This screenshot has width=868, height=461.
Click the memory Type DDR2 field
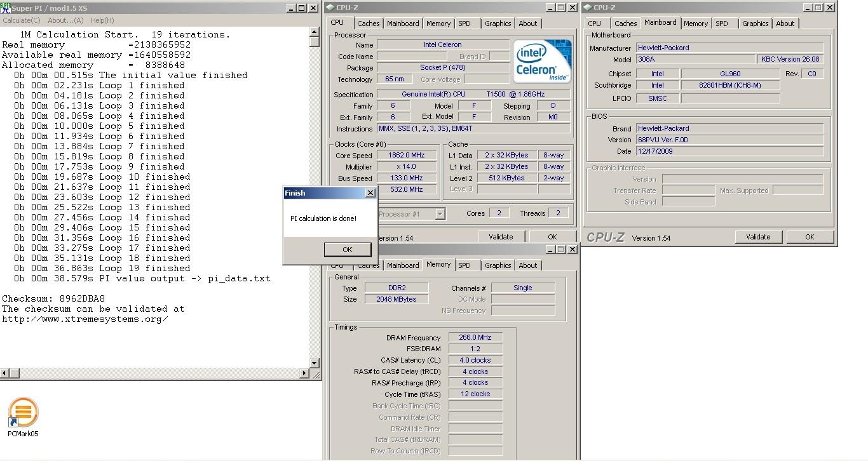coord(397,288)
